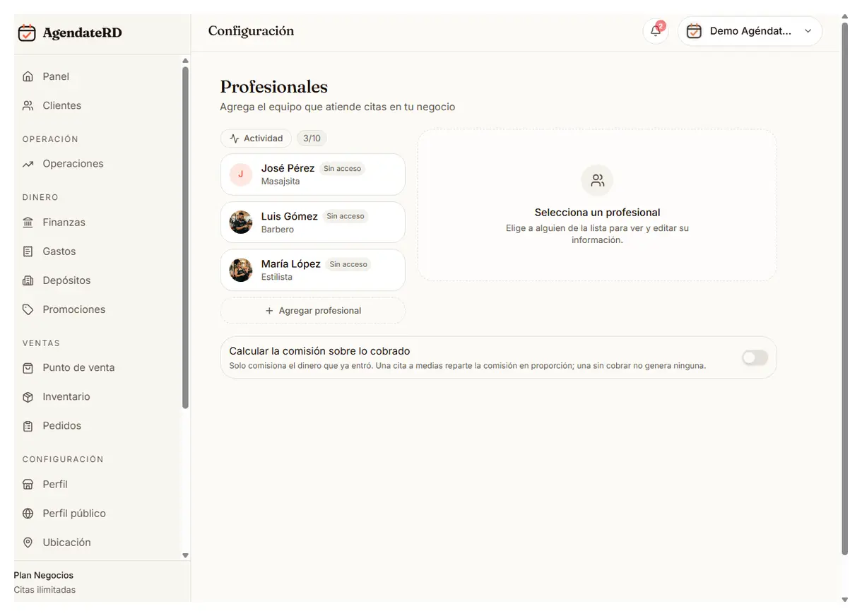Click the Plan Negocios label
862x616 pixels.
point(44,576)
